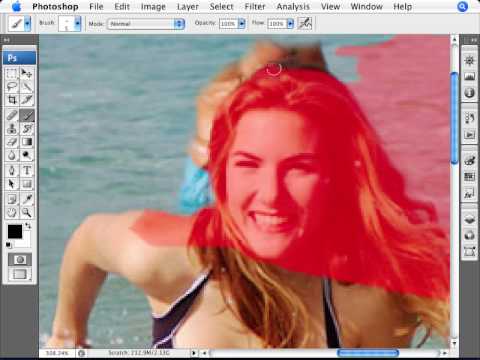Expand the right panel dock
Screen dimensions: 480x360
pyautogui.click(x=473, y=40)
